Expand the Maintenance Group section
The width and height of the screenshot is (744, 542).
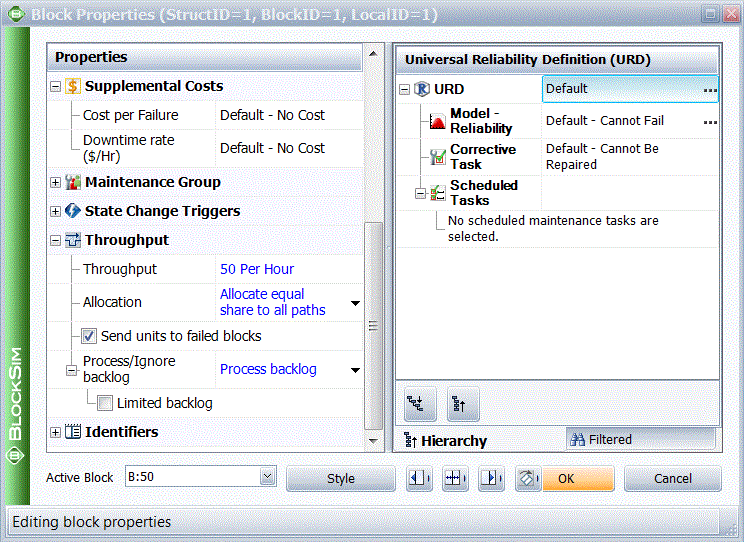click(x=56, y=183)
